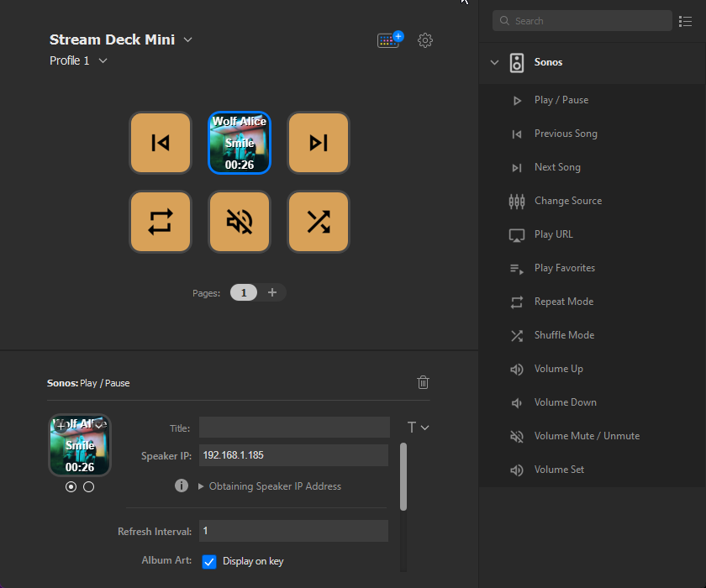Click the Next Song list icon

coord(517,168)
